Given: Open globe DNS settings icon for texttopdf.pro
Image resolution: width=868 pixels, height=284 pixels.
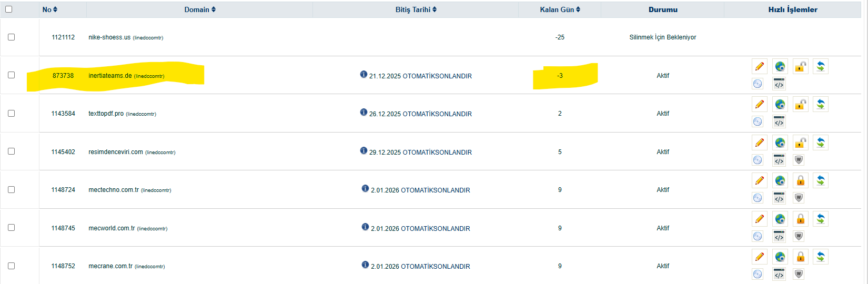Looking at the screenshot, I should click(x=780, y=104).
